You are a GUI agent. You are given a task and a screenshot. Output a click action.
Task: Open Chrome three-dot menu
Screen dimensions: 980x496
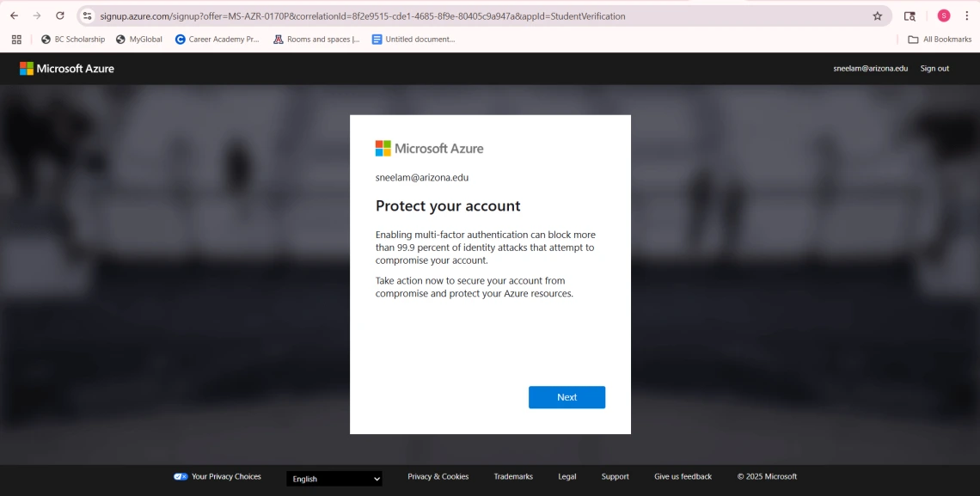tap(966, 16)
